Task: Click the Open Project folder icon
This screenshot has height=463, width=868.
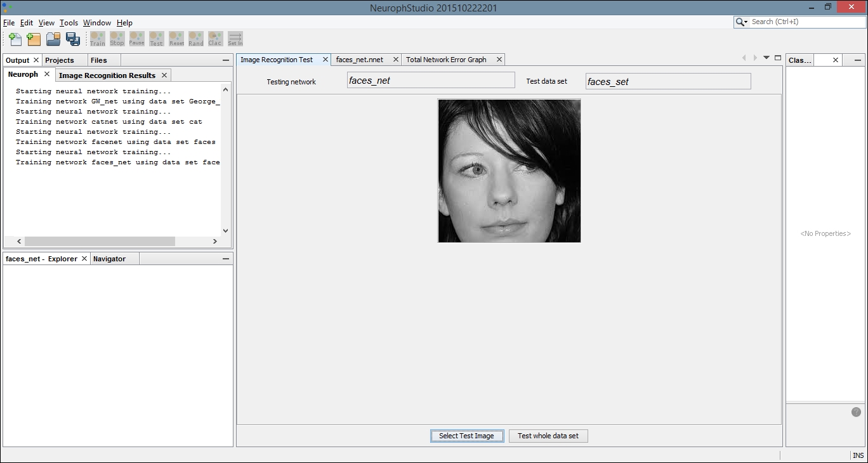Action: (x=53, y=39)
